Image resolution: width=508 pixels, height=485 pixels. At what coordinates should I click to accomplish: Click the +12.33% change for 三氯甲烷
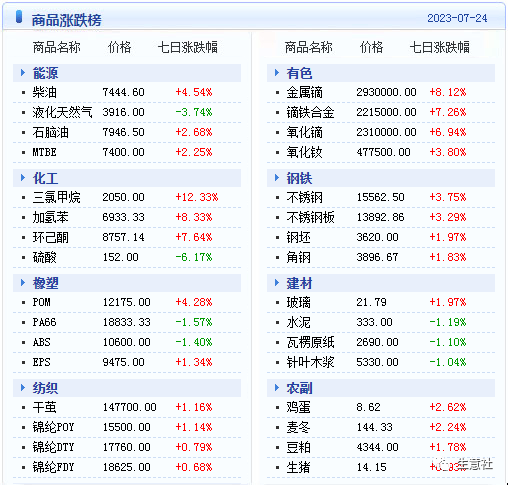(x=197, y=197)
